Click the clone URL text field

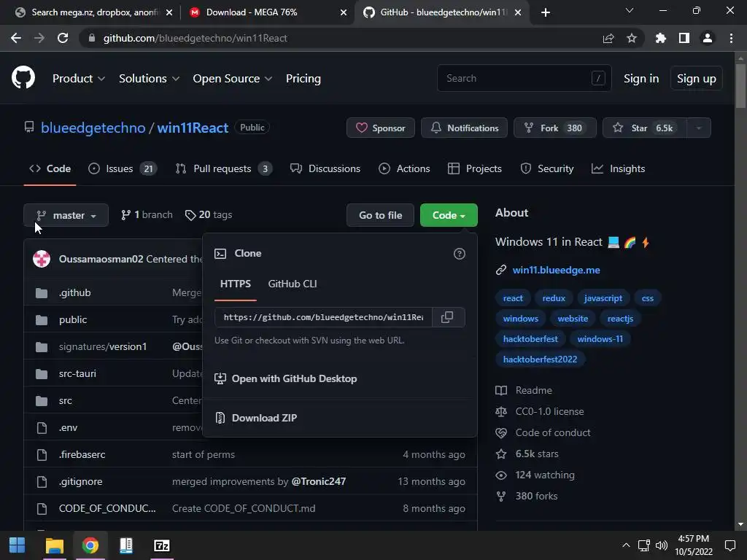coord(323,317)
